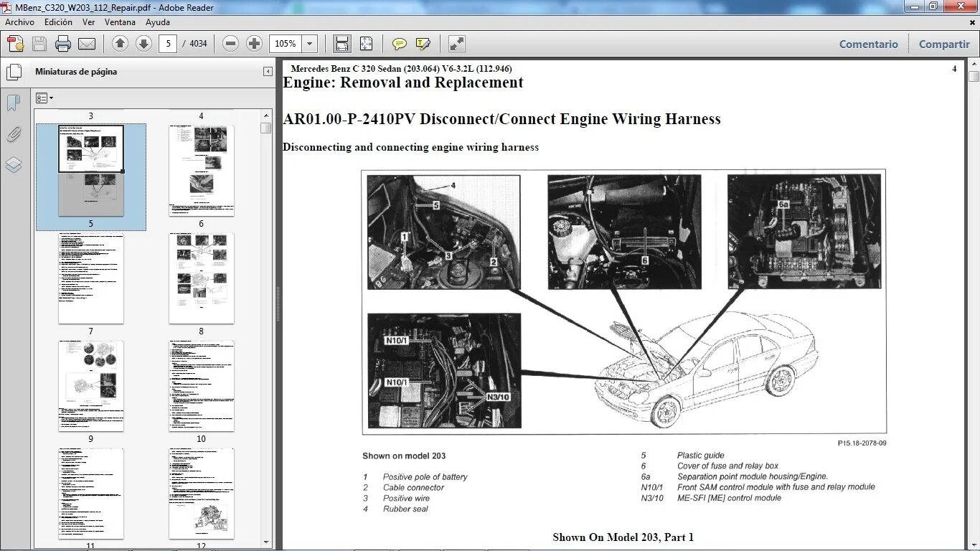Screen dimensions: 980x551
Task: Click text 'Shown on model 203'
Action: click(x=404, y=456)
